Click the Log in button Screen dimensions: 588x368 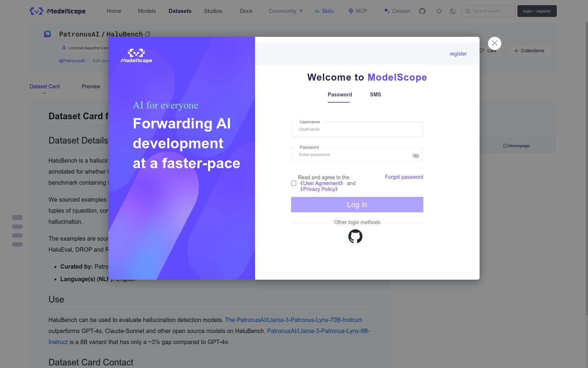(357, 205)
